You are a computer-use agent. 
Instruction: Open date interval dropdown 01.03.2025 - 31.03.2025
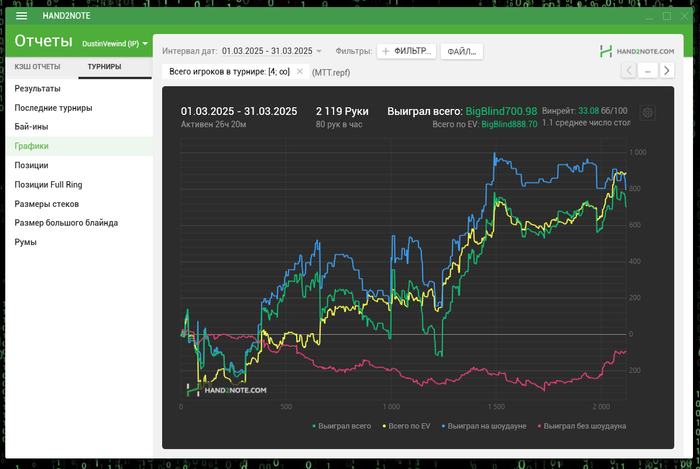click(x=272, y=51)
